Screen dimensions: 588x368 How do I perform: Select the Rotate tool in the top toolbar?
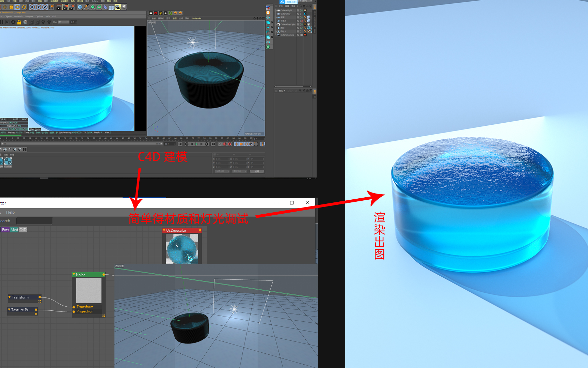click(x=18, y=7)
